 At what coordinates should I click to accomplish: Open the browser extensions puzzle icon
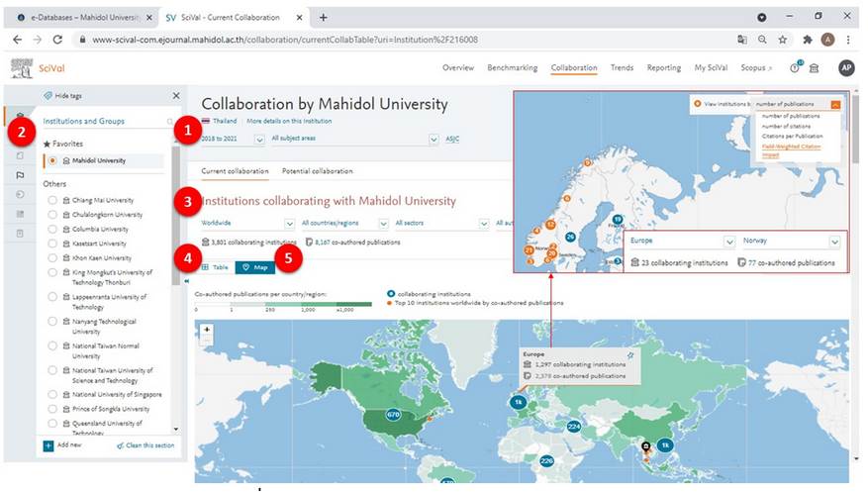click(808, 40)
